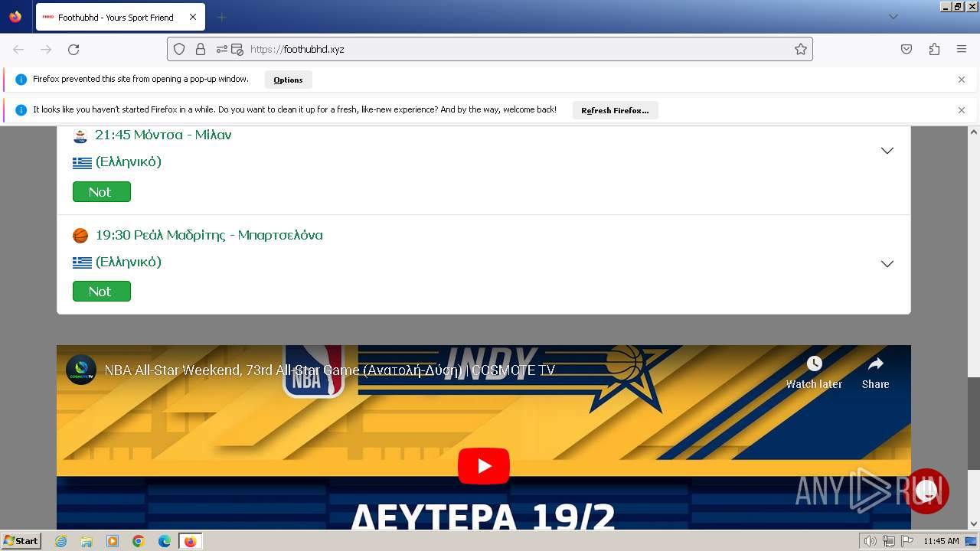Add video to Watch later
This screenshot has width=980, height=551.
tap(814, 373)
